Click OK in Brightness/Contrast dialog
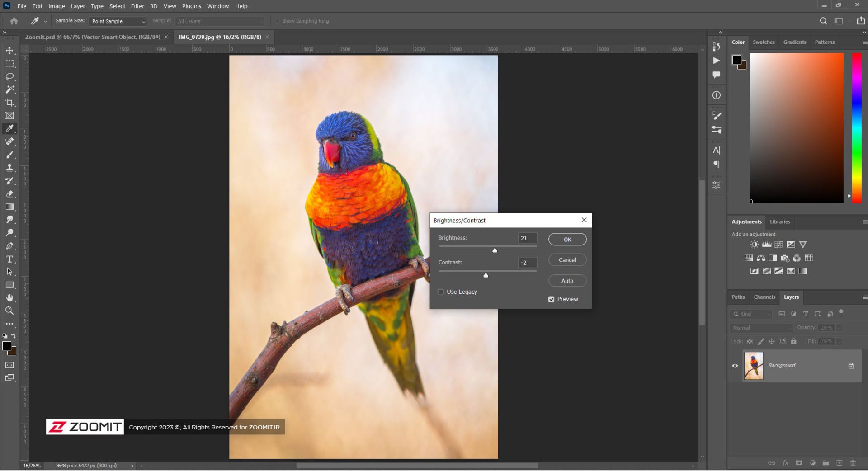Screen dimensions: 868x471 coord(567,240)
